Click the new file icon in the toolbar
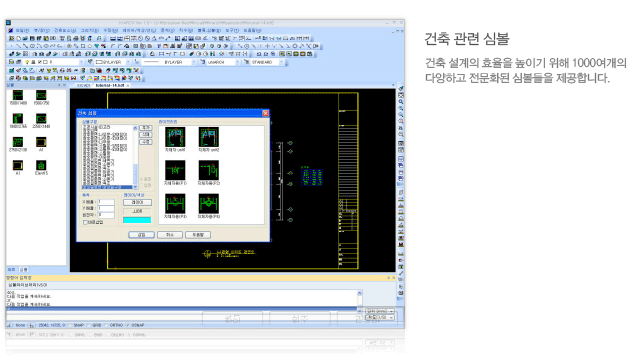Image resolution: width=640 pixels, height=364 pixels. 18,38
